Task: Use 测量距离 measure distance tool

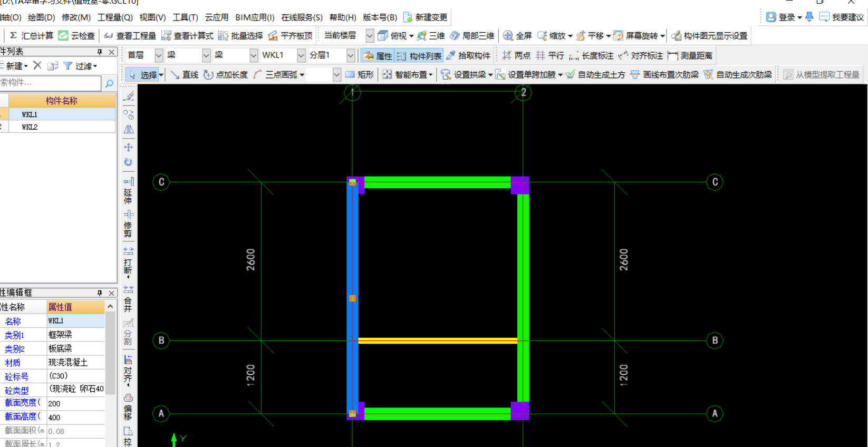Action: [x=690, y=55]
